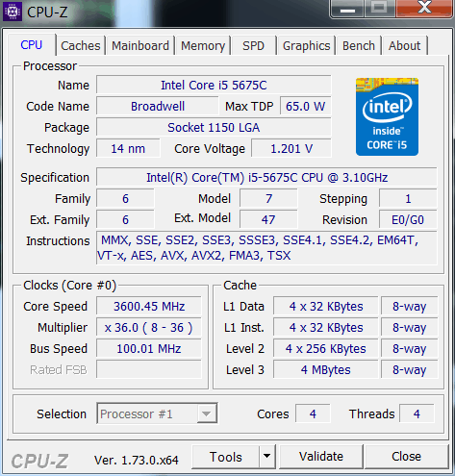Click the CPU-Z app icon in title bar

[x=13, y=12]
